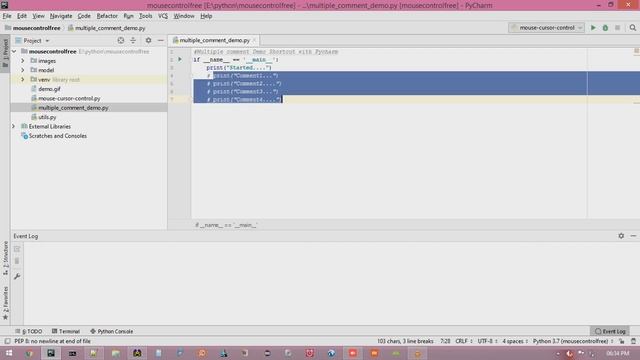Click the Event Log wrench settings icon

pos(17,276)
